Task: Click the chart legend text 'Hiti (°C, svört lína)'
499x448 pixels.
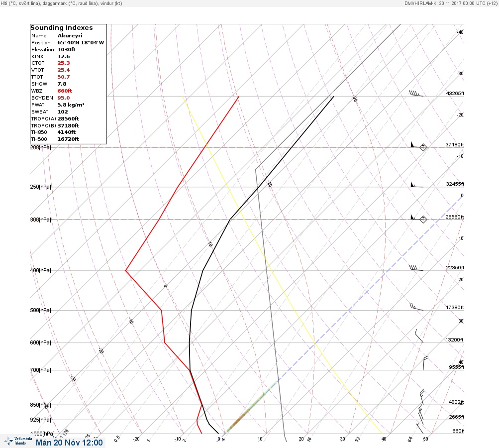Action: point(22,3)
